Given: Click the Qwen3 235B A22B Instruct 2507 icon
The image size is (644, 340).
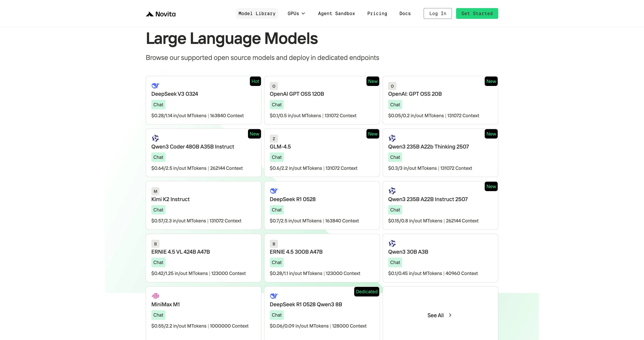Looking at the screenshot, I should tap(392, 191).
